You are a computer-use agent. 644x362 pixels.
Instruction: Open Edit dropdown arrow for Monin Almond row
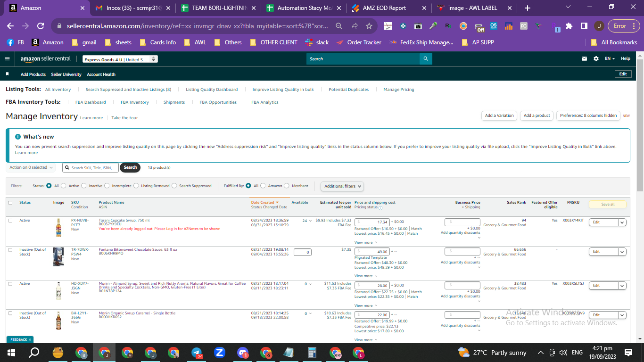(x=622, y=286)
